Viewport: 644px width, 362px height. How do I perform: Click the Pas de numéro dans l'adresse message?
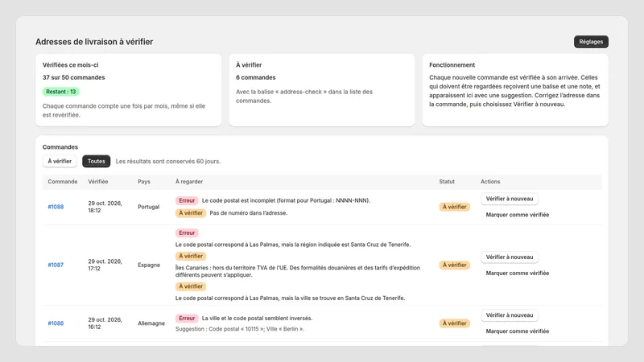tap(249, 213)
